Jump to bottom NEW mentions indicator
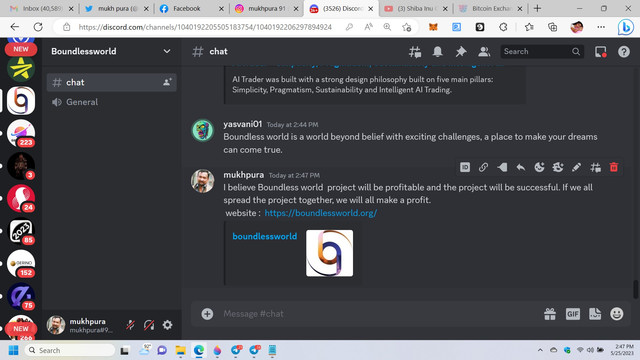This screenshot has height=360, width=640. click(x=21, y=329)
